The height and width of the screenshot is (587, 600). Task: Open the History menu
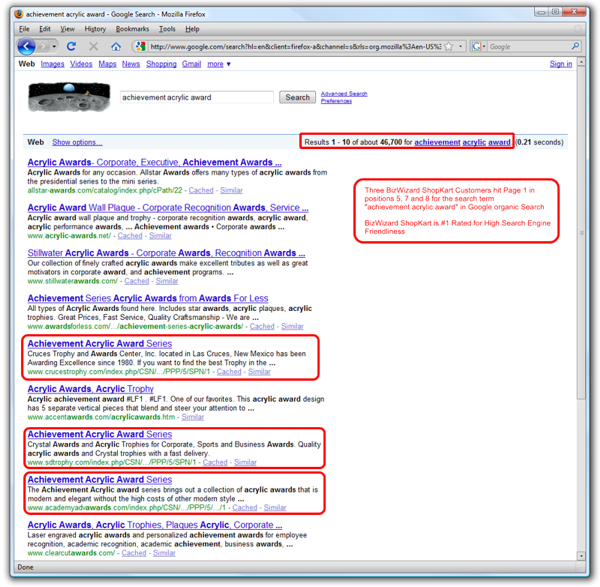95,29
